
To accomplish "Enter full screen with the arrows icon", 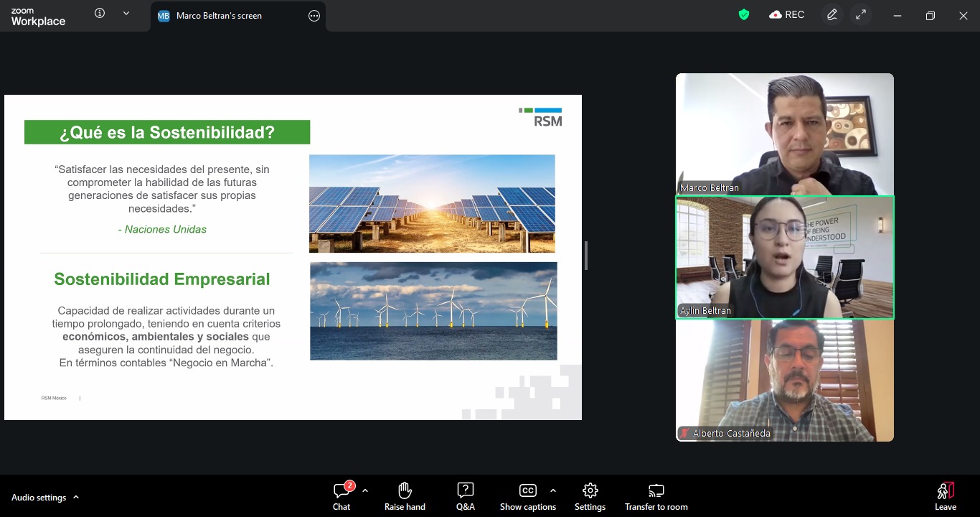I will pyautogui.click(x=861, y=14).
